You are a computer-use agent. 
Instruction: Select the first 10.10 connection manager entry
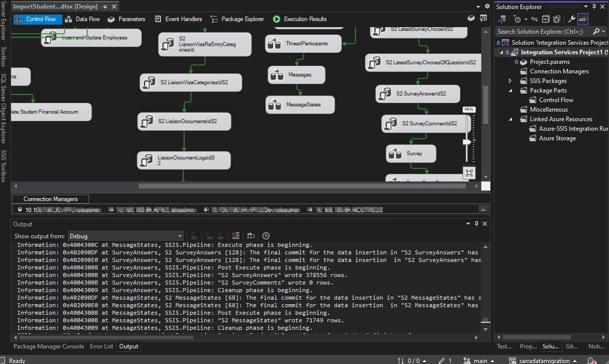(58, 210)
